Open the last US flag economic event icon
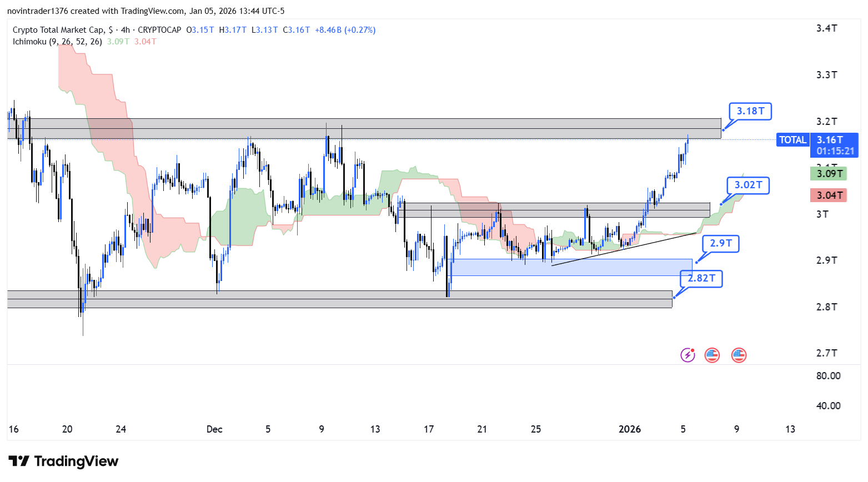868x482 pixels. pyautogui.click(x=739, y=355)
